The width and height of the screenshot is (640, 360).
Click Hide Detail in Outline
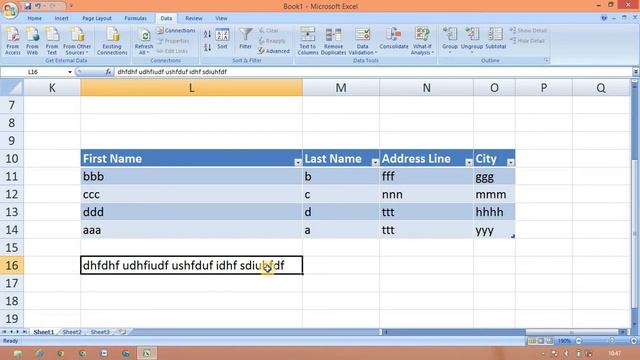pos(527,41)
